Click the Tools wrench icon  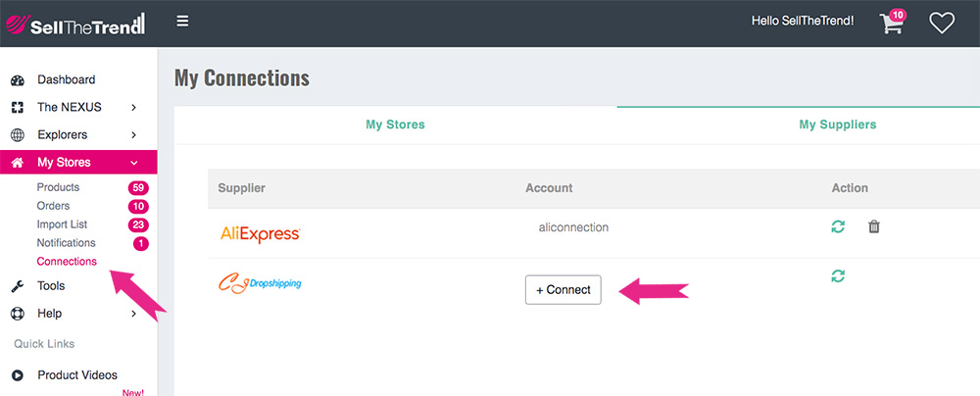[x=18, y=286]
